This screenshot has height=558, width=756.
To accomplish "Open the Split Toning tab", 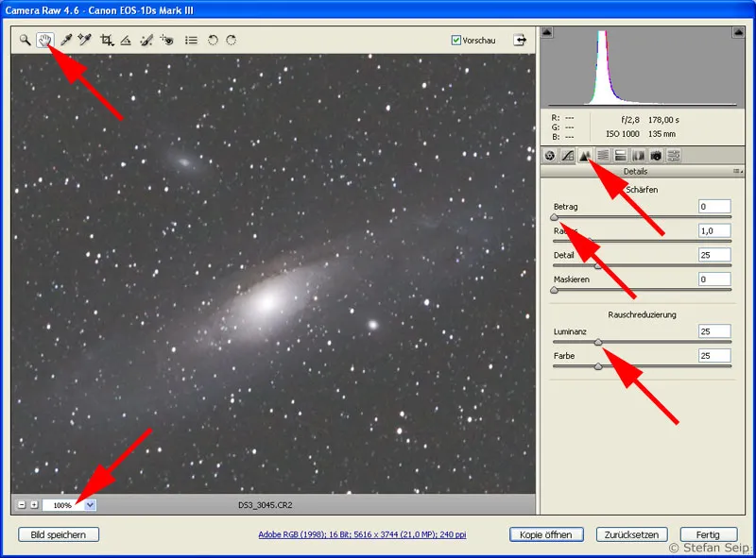I will 621,156.
